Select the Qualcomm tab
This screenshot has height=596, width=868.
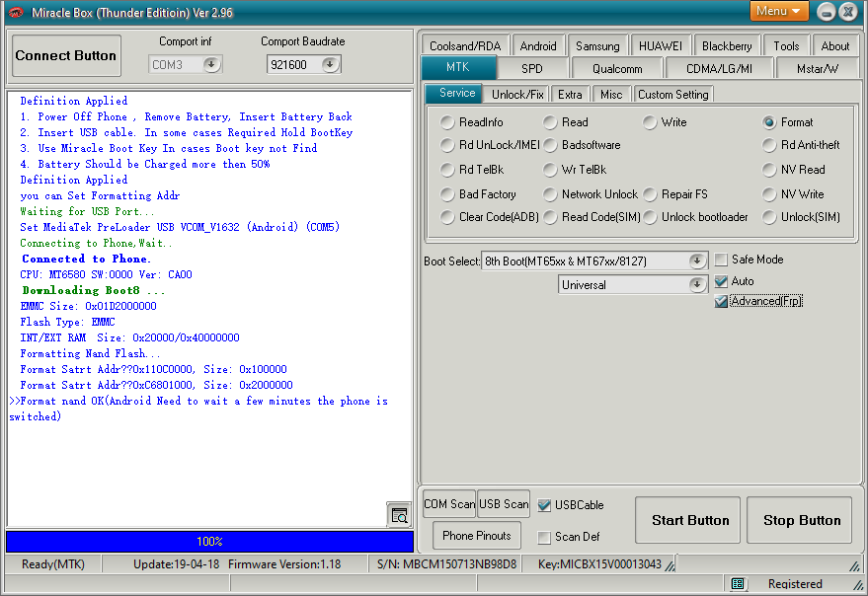coord(617,69)
